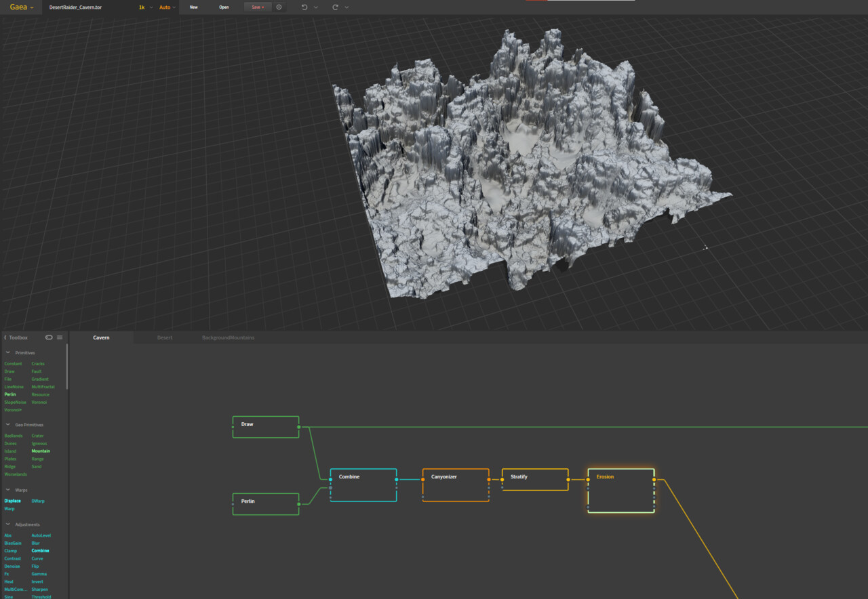The height and width of the screenshot is (599, 868).
Task: Pick the Displace warp node
Action: 13,500
